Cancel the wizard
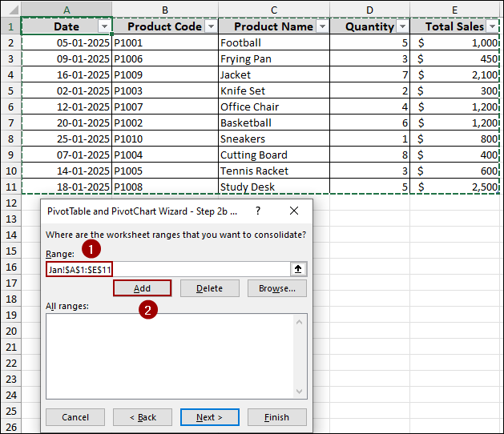The width and height of the screenshot is (504, 434). 75,417
